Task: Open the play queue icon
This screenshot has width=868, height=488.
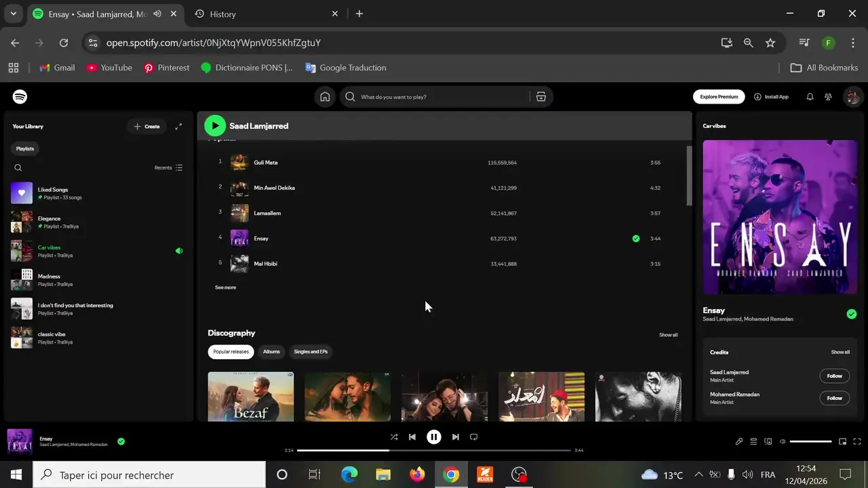Action: click(753, 441)
